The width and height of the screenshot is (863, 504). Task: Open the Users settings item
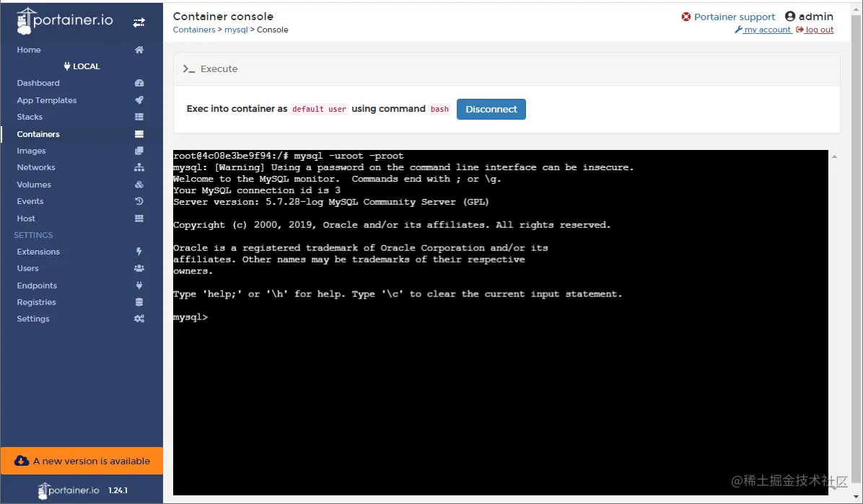click(x=27, y=268)
